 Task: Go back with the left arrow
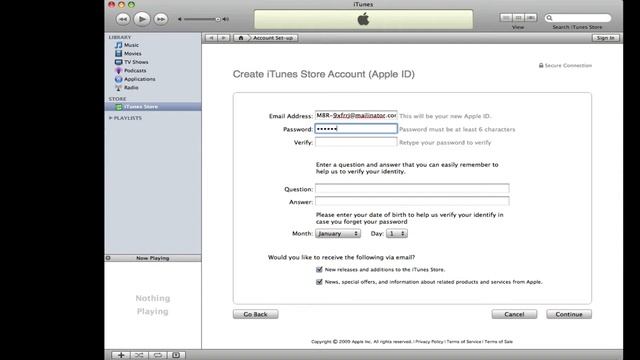tap(211, 38)
